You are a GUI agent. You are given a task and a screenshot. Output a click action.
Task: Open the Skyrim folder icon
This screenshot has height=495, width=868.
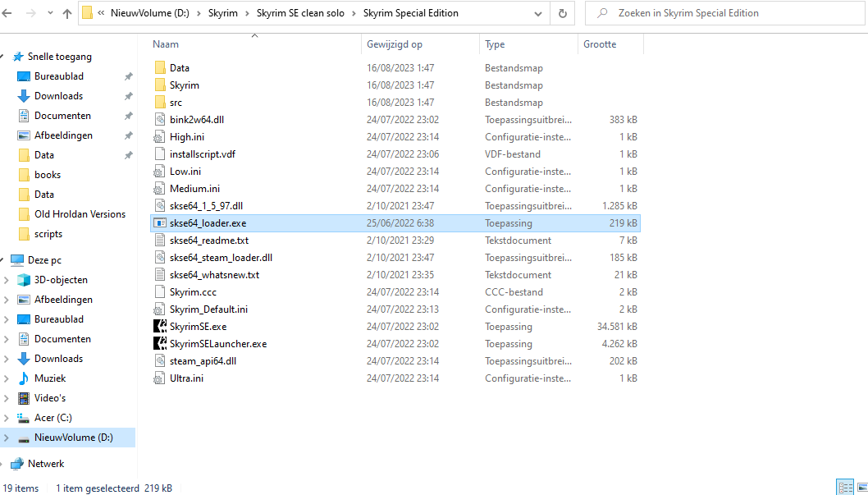160,85
